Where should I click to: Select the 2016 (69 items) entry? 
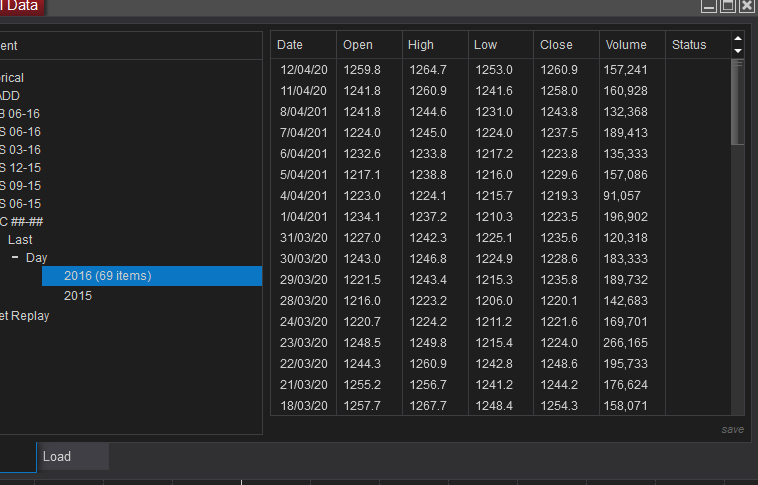(107, 276)
